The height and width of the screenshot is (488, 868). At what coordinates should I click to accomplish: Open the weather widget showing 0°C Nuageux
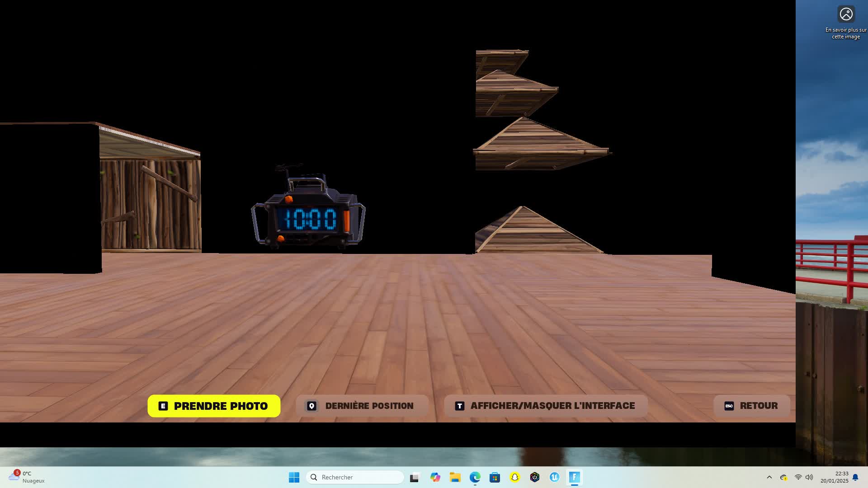point(27,477)
